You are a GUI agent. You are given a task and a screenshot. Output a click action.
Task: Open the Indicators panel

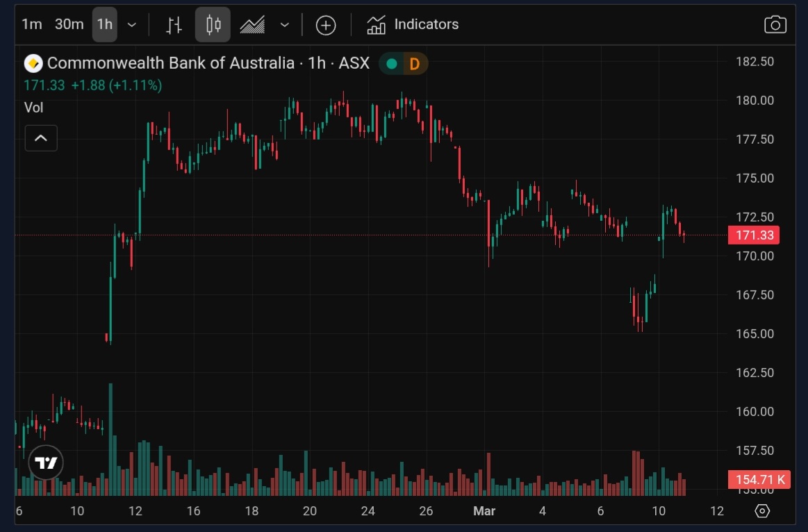click(x=413, y=25)
